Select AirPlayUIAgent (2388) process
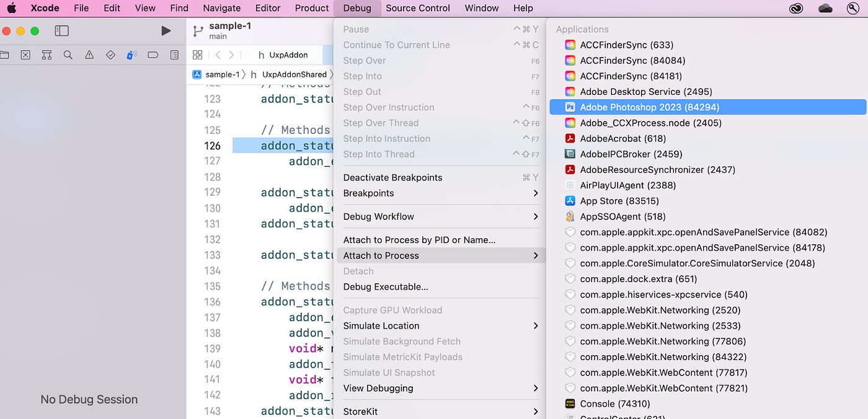Screen dimensions: 868x419 tap(707, 185)
